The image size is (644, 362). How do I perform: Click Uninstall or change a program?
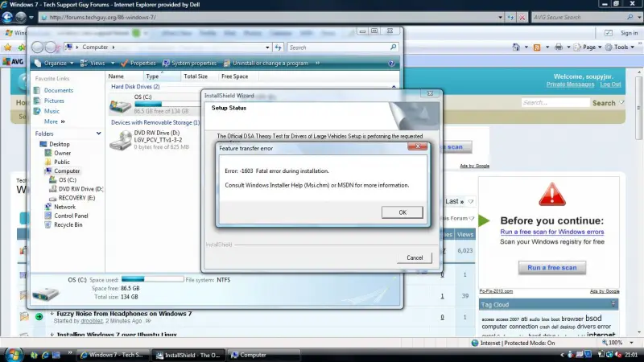[266, 64]
